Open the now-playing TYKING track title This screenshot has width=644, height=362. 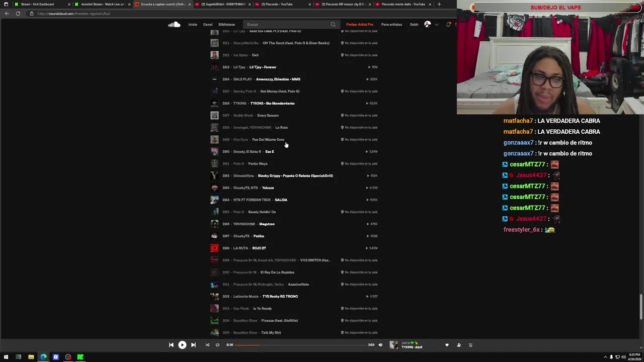[x=412, y=347]
